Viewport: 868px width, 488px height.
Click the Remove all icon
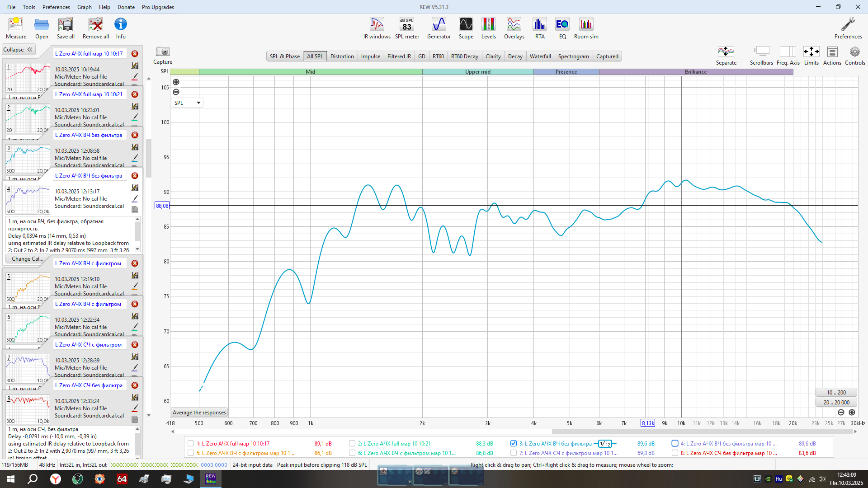pyautogui.click(x=95, y=28)
